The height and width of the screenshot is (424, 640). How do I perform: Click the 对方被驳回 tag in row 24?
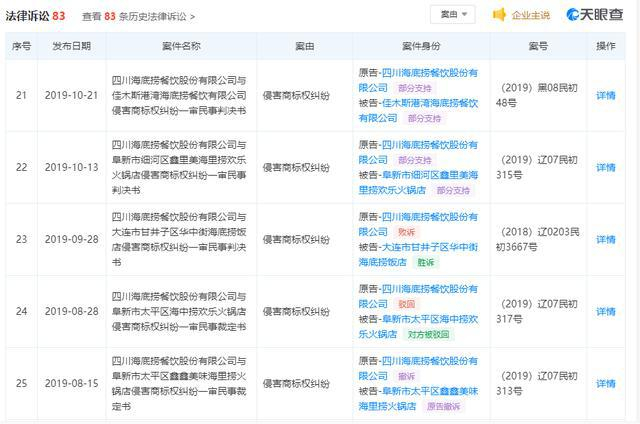(x=428, y=335)
